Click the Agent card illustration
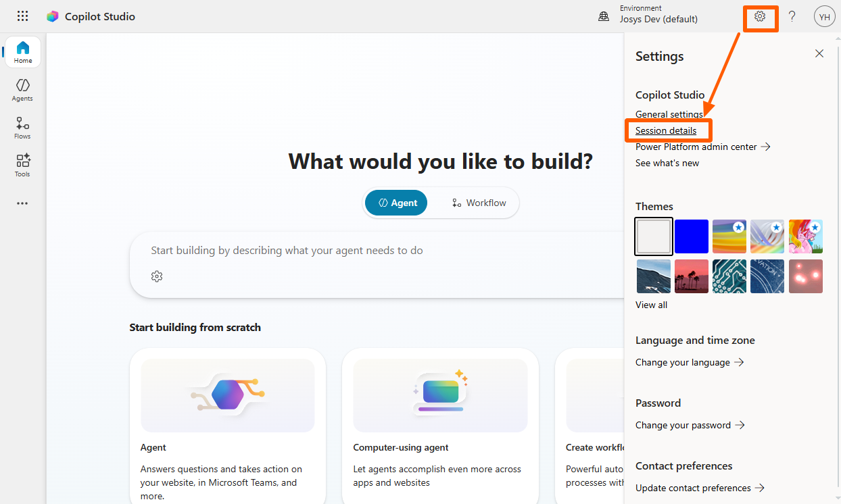This screenshot has width=841, height=504. [228, 395]
